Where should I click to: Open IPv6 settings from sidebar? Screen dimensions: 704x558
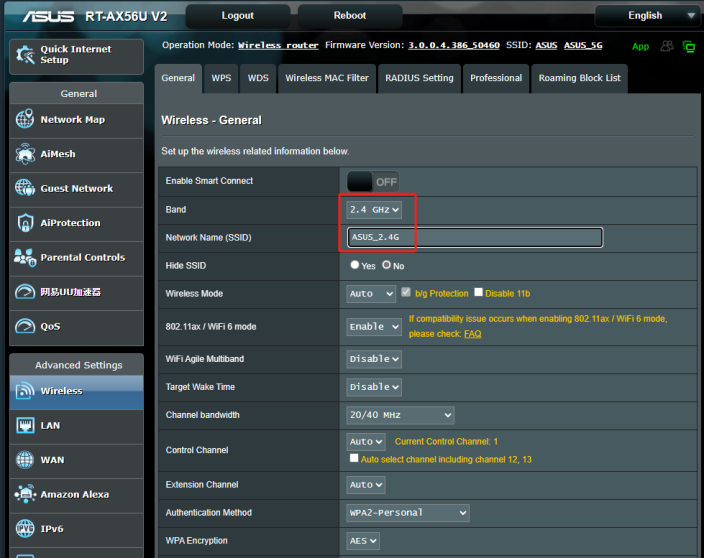click(77, 529)
